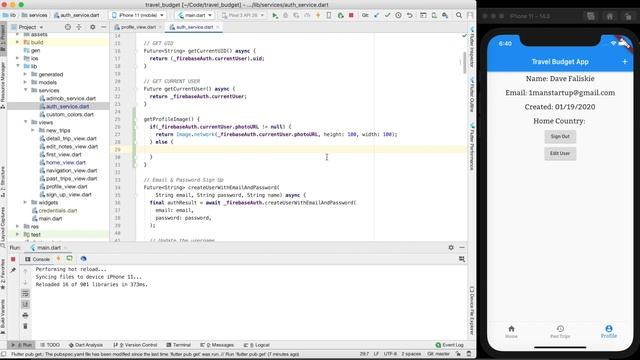Collapse the services folder
The image size is (640, 360).
[25, 90]
